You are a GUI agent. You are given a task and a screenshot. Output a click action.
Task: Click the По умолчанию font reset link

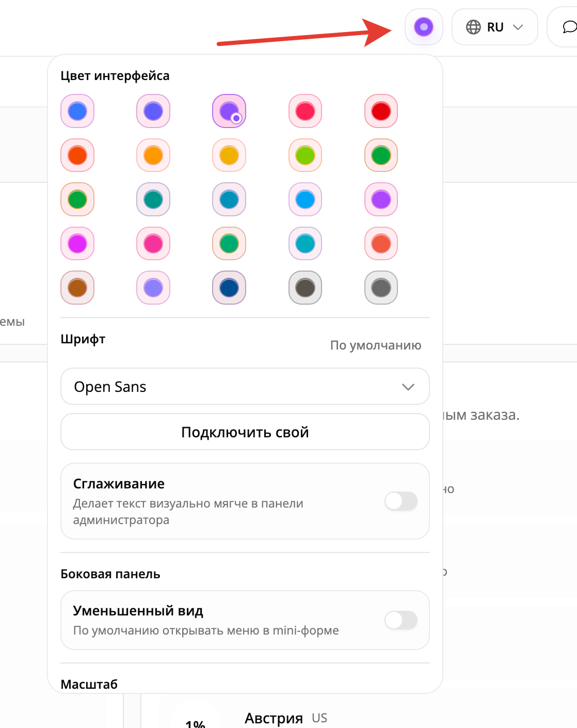(x=376, y=345)
